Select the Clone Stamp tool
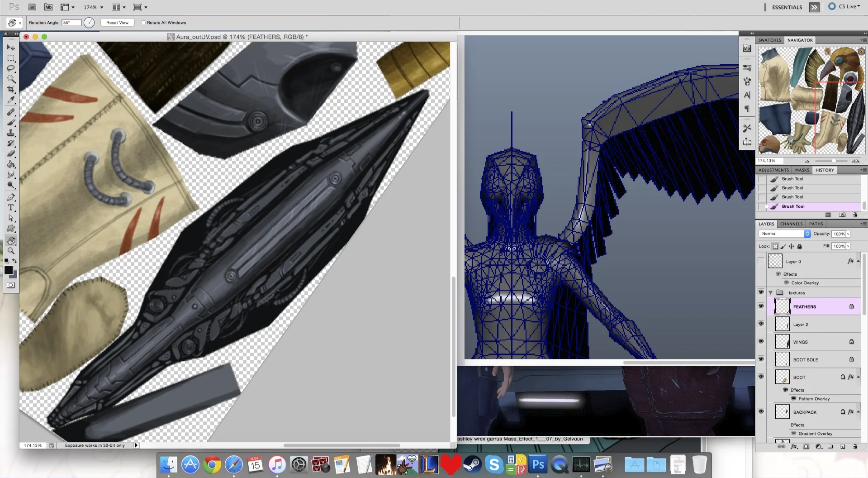This screenshot has height=478, width=868. (11, 133)
